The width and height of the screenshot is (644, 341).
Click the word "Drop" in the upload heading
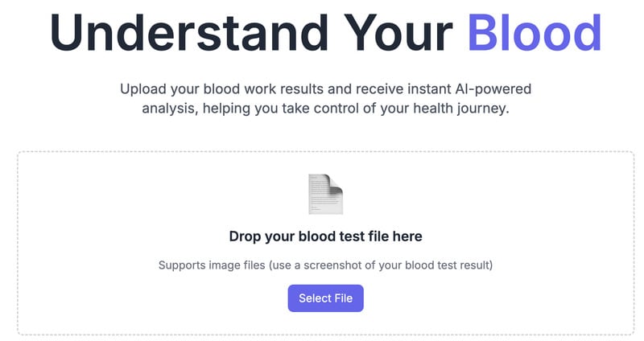tap(246, 236)
